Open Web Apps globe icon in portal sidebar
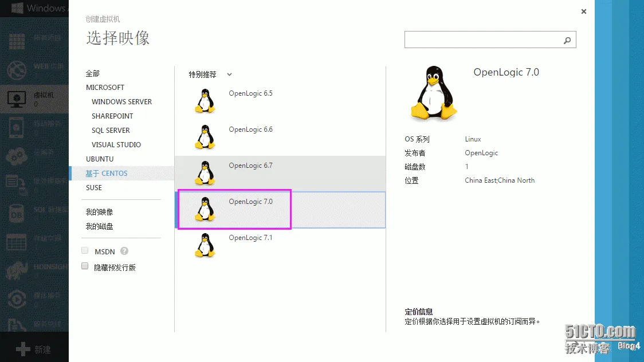The width and height of the screenshot is (644, 362). (x=17, y=70)
